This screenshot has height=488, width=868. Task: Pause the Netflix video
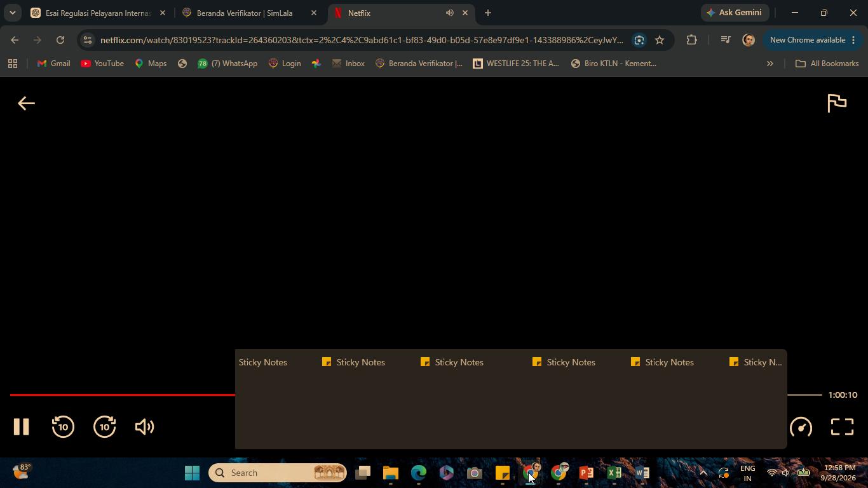coord(22,427)
